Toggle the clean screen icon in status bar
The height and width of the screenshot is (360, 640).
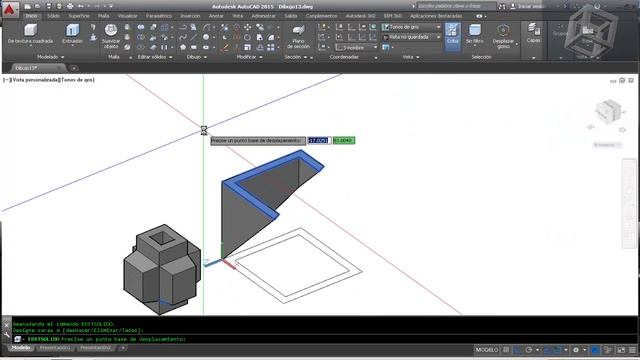click(621, 350)
